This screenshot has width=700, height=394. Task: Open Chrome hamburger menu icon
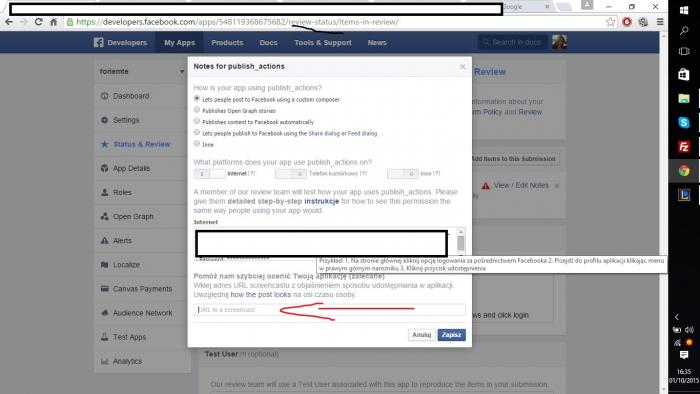pos(660,22)
